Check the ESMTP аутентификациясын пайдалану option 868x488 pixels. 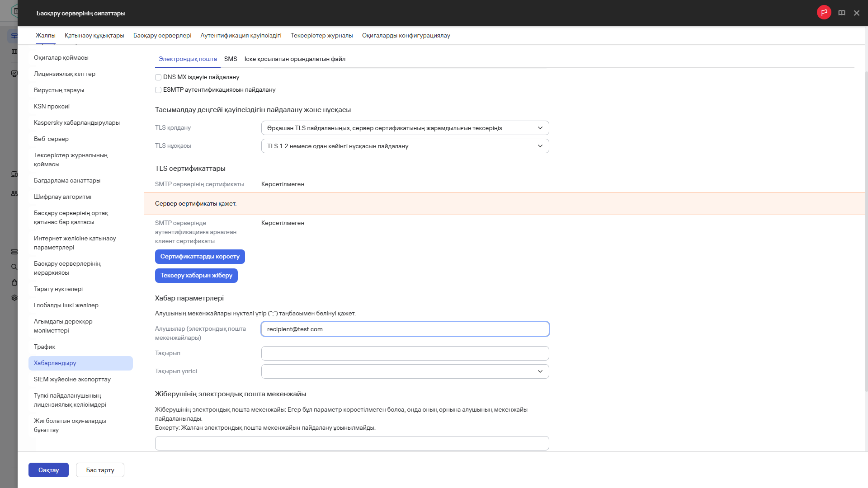click(x=158, y=90)
